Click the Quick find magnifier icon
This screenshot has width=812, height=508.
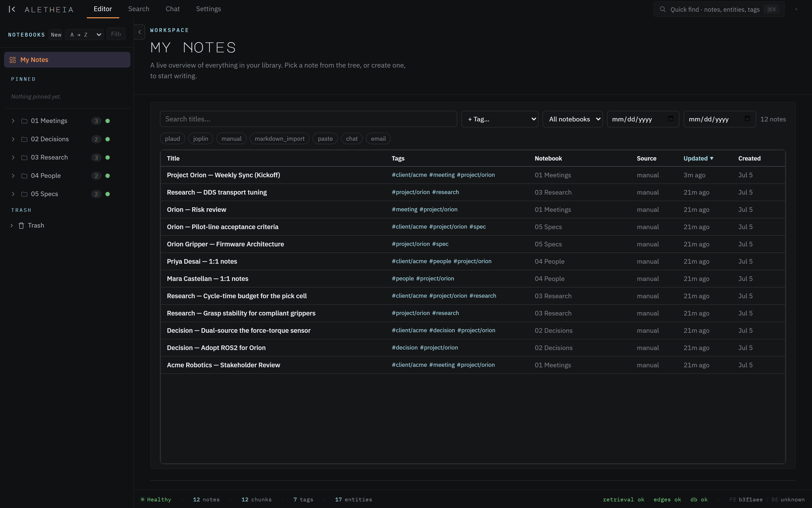pyautogui.click(x=662, y=9)
